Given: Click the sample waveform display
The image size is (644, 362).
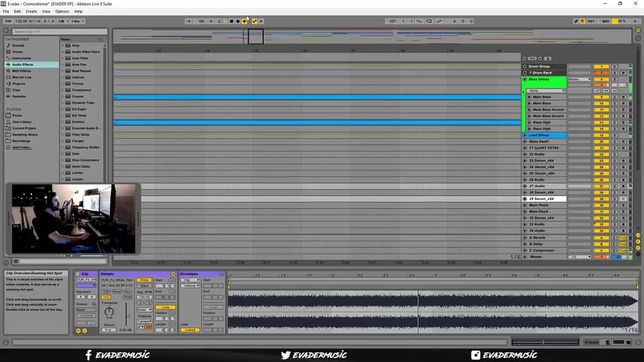Looking at the screenshot, I should [x=433, y=312].
